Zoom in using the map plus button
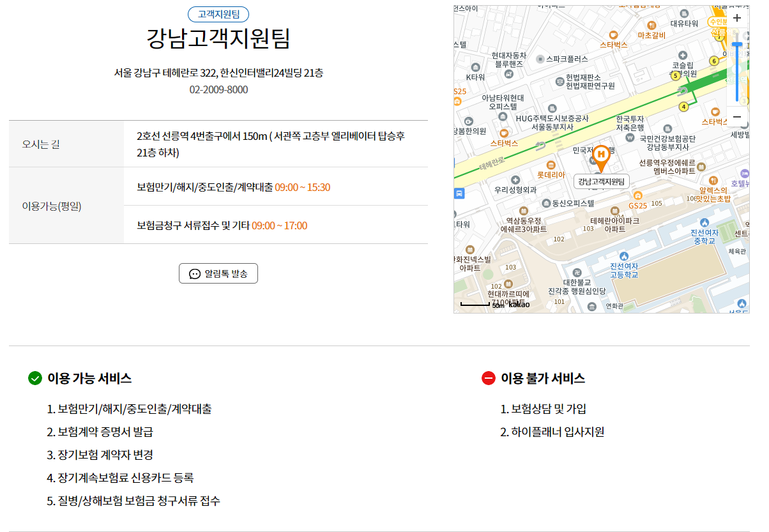 coord(738,18)
